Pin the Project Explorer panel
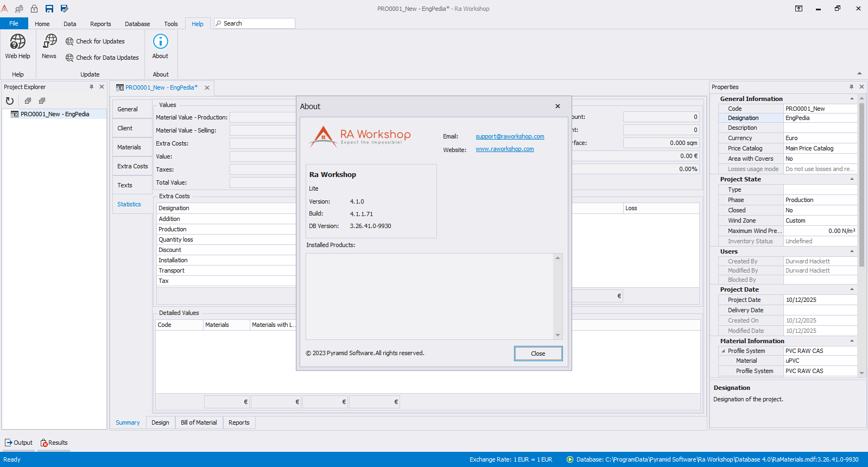The width and height of the screenshot is (868, 467). tap(91, 87)
